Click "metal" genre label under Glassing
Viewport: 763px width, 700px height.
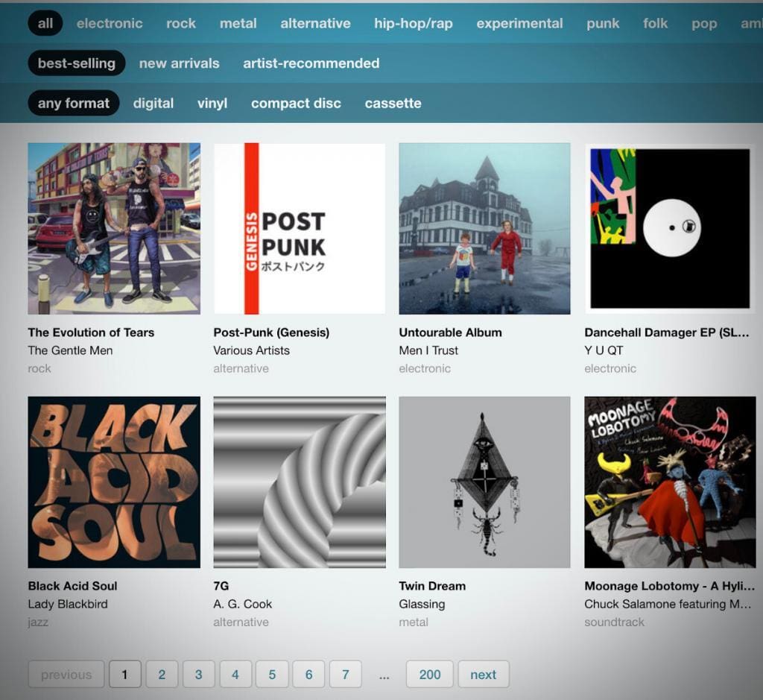click(x=414, y=622)
